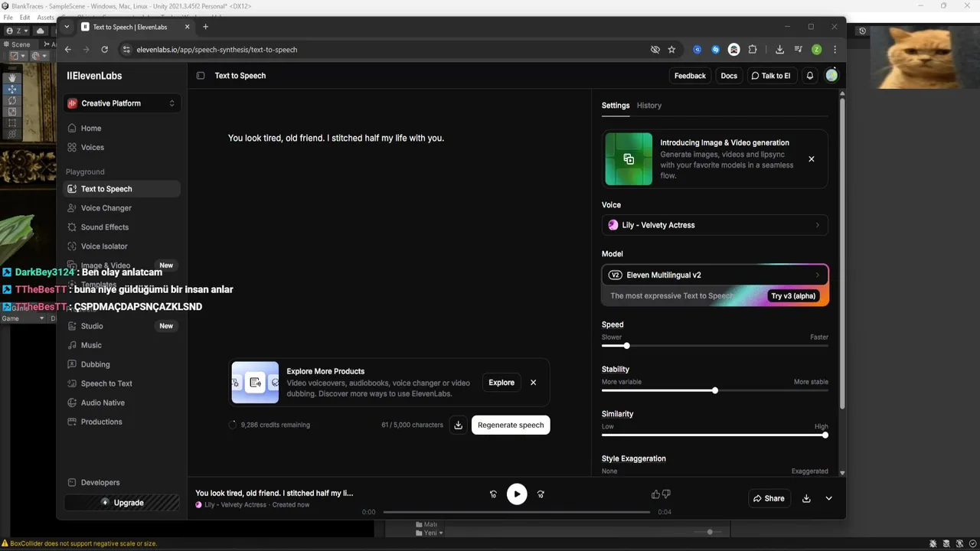Screen dimensions: 980x551
Task: Open Productions in sidebar
Action: 122,422
